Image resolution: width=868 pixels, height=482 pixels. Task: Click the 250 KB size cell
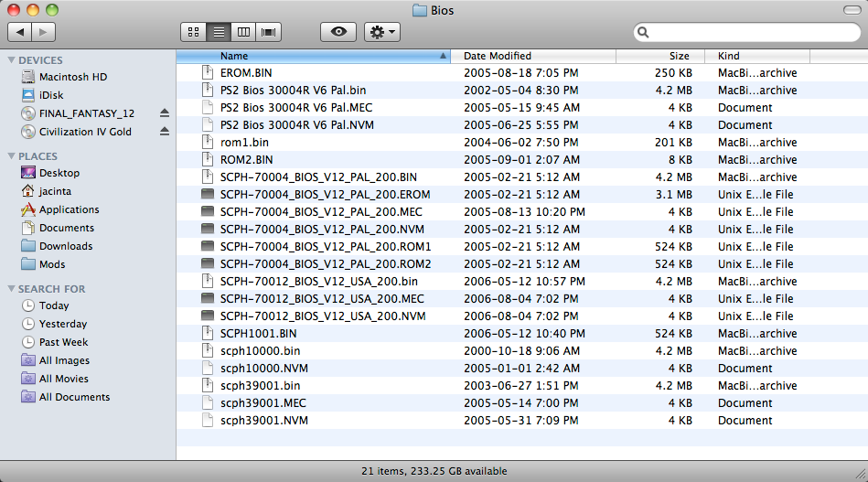pyautogui.click(x=673, y=73)
